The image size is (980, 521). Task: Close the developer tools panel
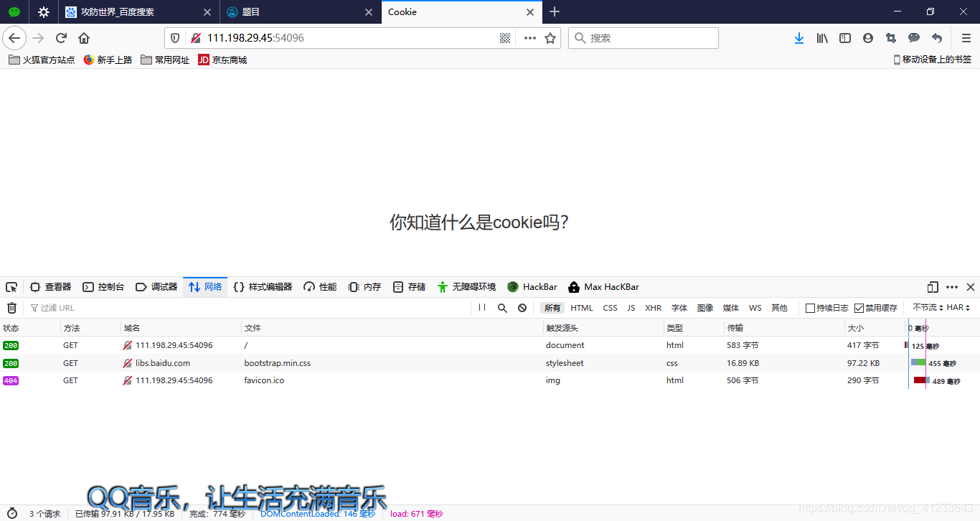[x=971, y=287]
